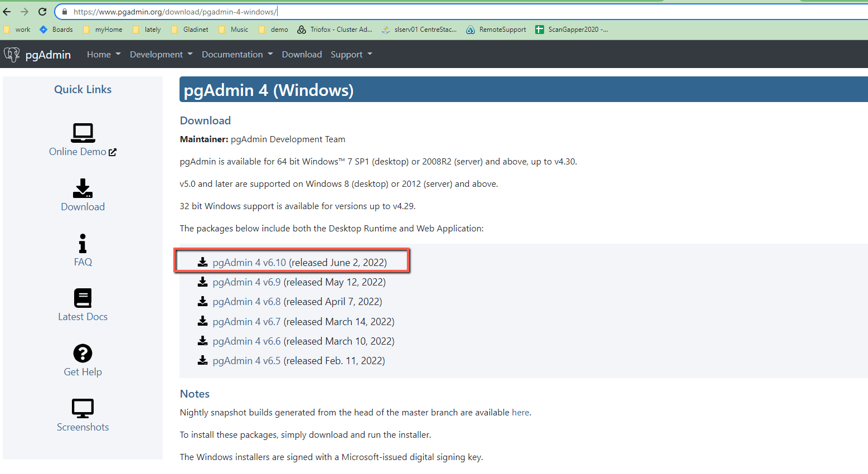Image resolution: width=868 pixels, height=474 pixels.
Task: Open the pgAdmin 4 v6.6 download link
Action: pyautogui.click(x=247, y=341)
